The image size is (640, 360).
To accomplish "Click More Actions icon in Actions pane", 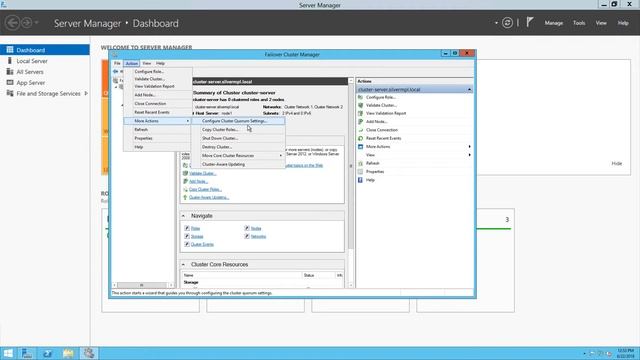I will pos(360,147).
